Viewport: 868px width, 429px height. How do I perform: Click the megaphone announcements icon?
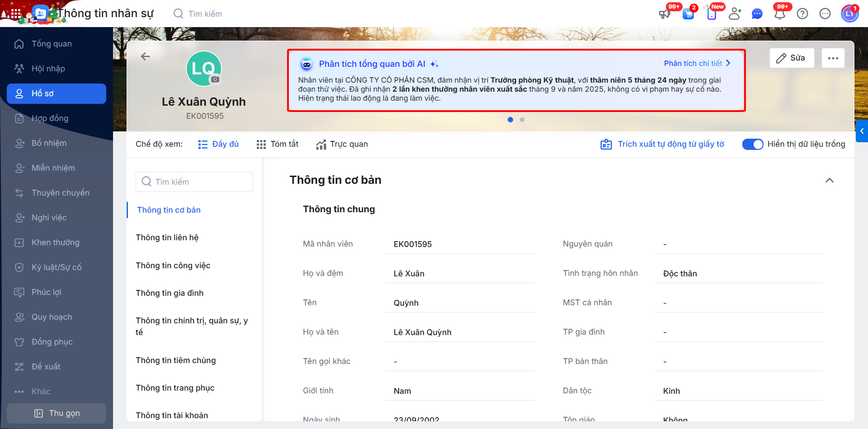point(665,14)
